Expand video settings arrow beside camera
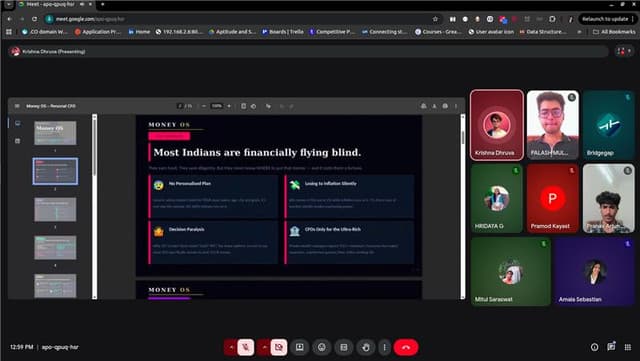The image size is (640, 361). click(264, 347)
